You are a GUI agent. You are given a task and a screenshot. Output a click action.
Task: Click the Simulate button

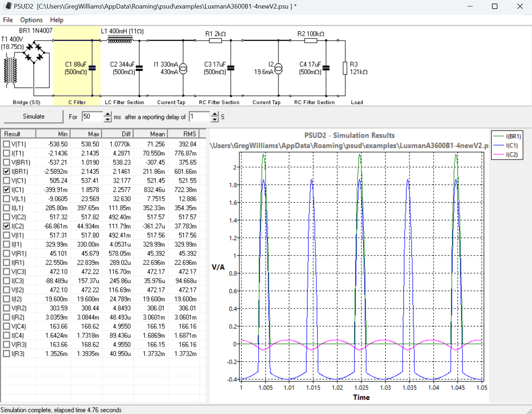click(x=34, y=116)
